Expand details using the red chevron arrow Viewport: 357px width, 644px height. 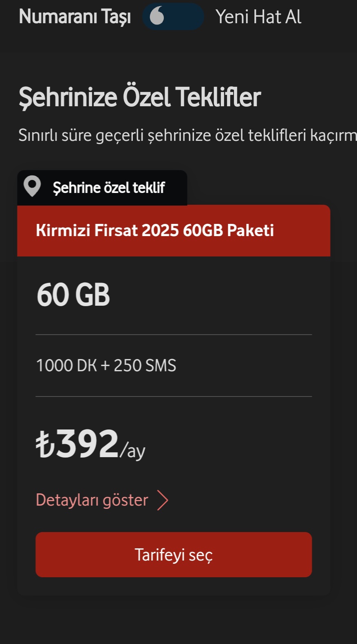point(163,500)
